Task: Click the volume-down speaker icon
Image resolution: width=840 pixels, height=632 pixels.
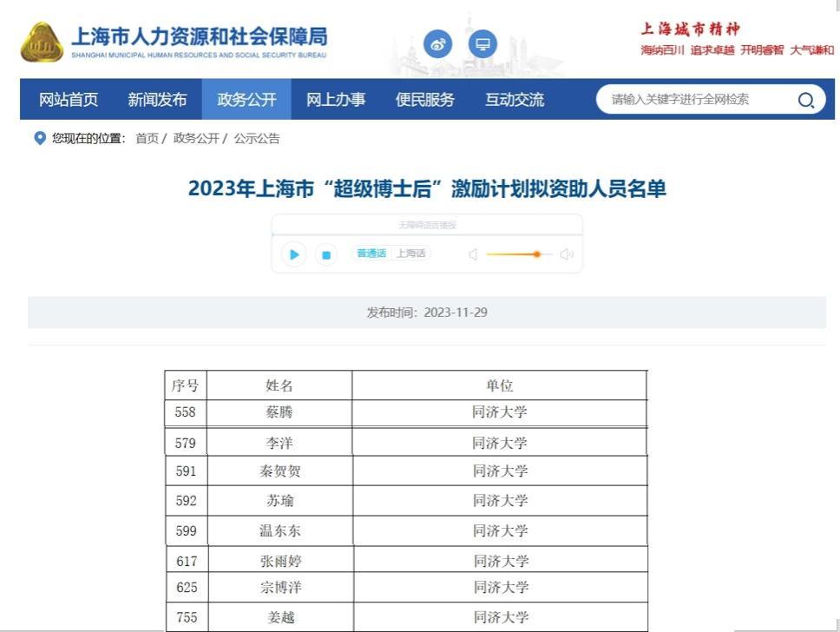Action: 473,254
